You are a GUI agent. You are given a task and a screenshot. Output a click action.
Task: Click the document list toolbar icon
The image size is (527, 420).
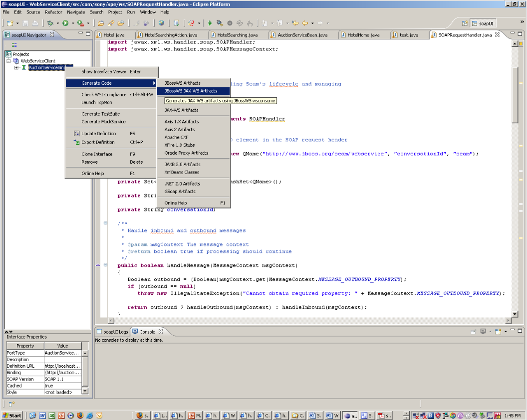coord(176,23)
